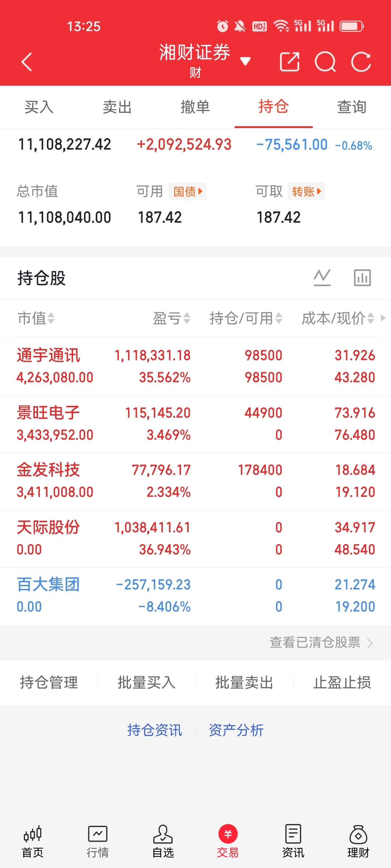Viewport: 391px width, 868px height.
Task: Open 行情 market quotes in bottom bar
Action: click(98, 841)
